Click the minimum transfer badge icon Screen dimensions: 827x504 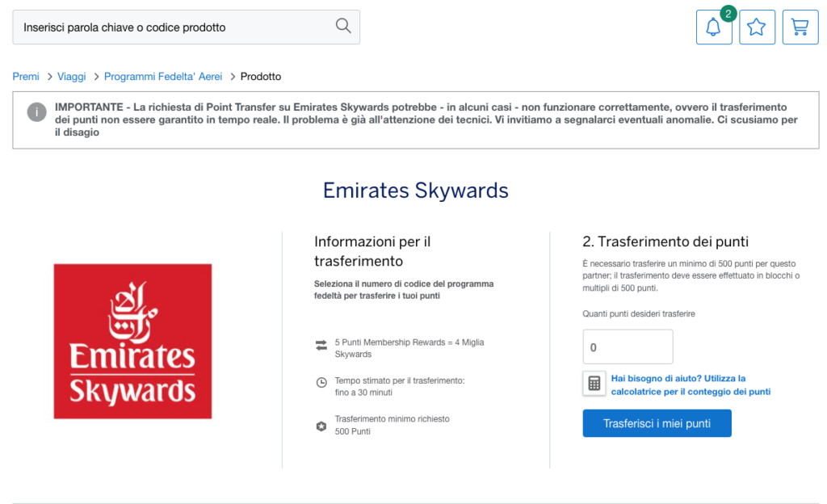point(321,426)
